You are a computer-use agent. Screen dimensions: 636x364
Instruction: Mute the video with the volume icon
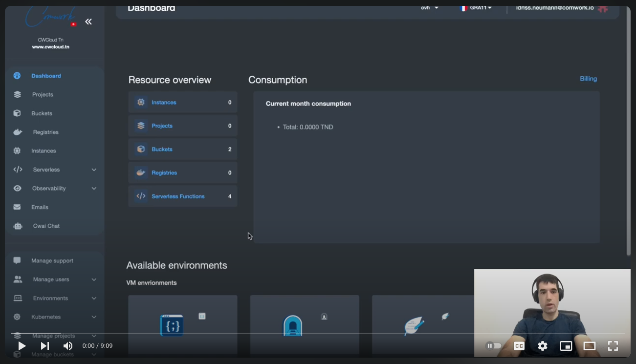[x=68, y=346]
